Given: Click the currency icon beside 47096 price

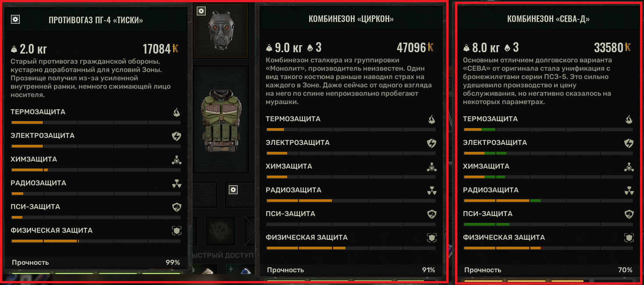Looking at the screenshot, I should point(430,47).
